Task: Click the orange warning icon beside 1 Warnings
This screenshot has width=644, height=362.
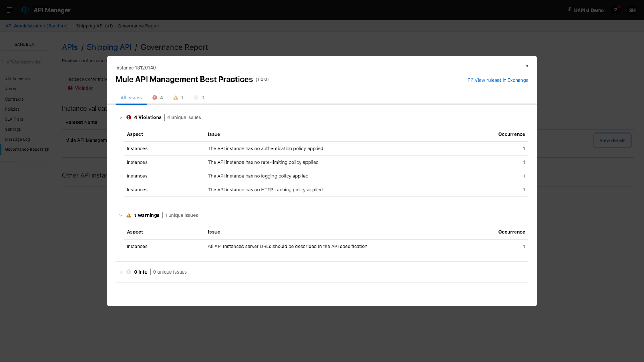Action: (129, 216)
